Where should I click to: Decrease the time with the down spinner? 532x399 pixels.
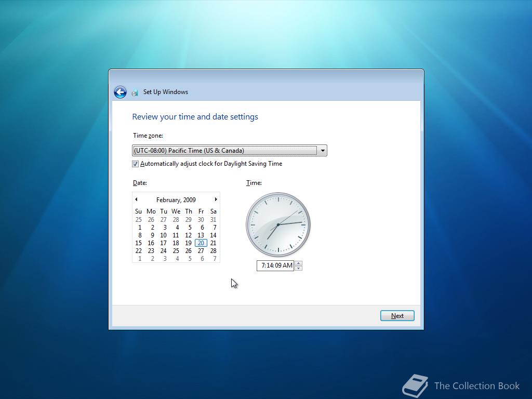coord(298,268)
